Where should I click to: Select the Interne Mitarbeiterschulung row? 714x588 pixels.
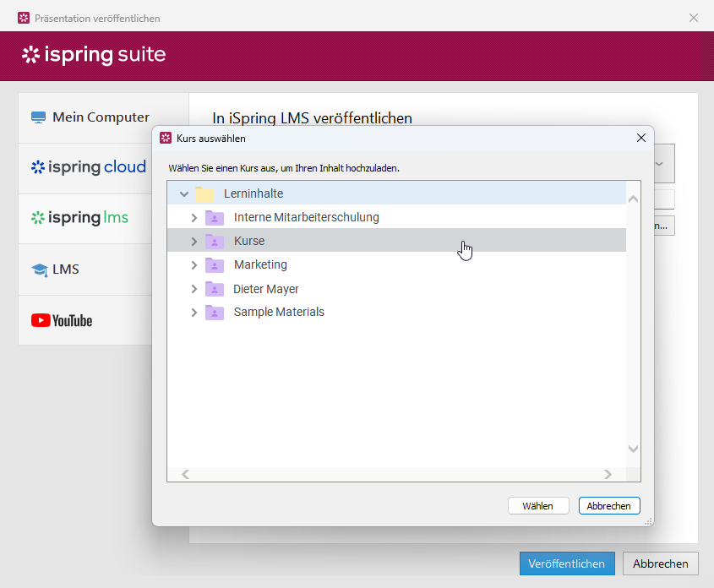396,217
